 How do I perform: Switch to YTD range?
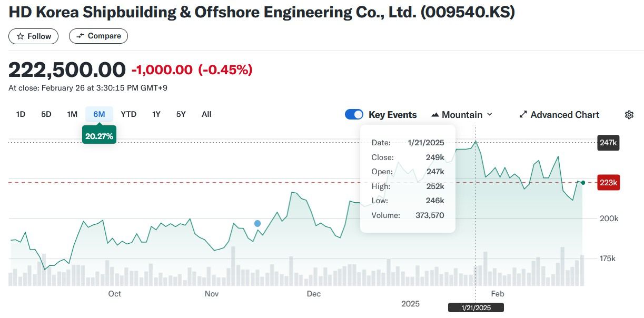pyautogui.click(x=128, y=114)
